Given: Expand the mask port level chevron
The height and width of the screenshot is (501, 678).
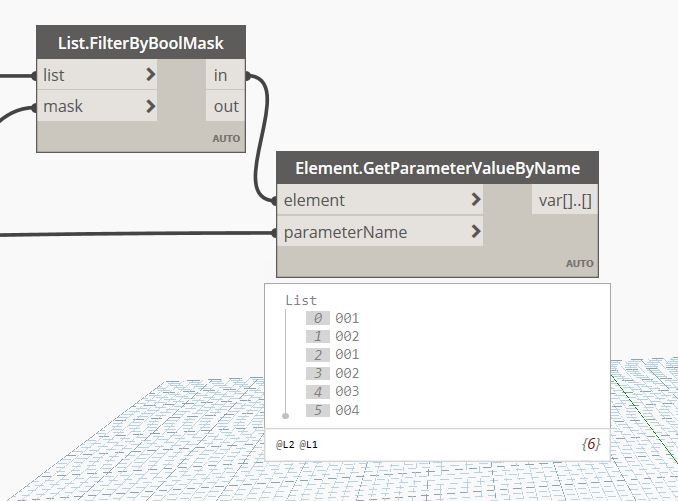Looking at the screenshot, I should pyautogui.click(x=150, y=106).
